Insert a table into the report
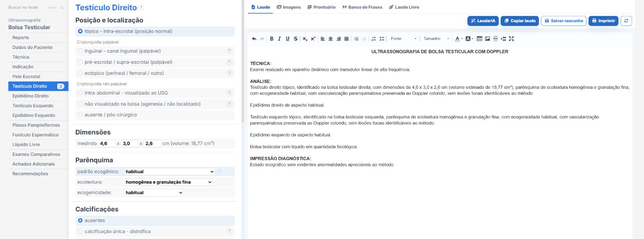This screenshot has height=239, width=644. pyautogui.click(x=479, y=39)
